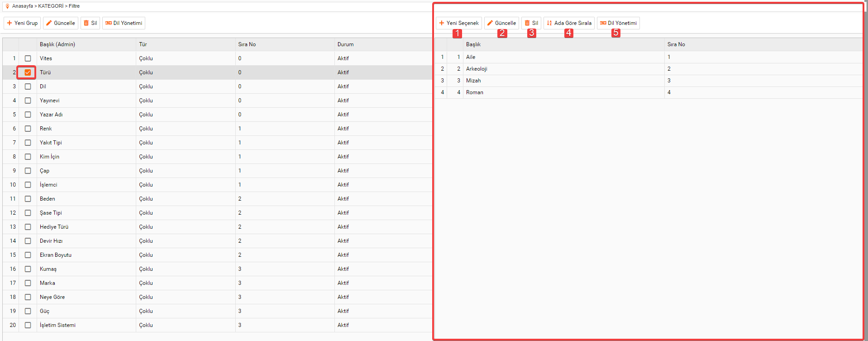
Task: Sort by Başlık (Admin) column header
Action: click(x=57, y=44)
